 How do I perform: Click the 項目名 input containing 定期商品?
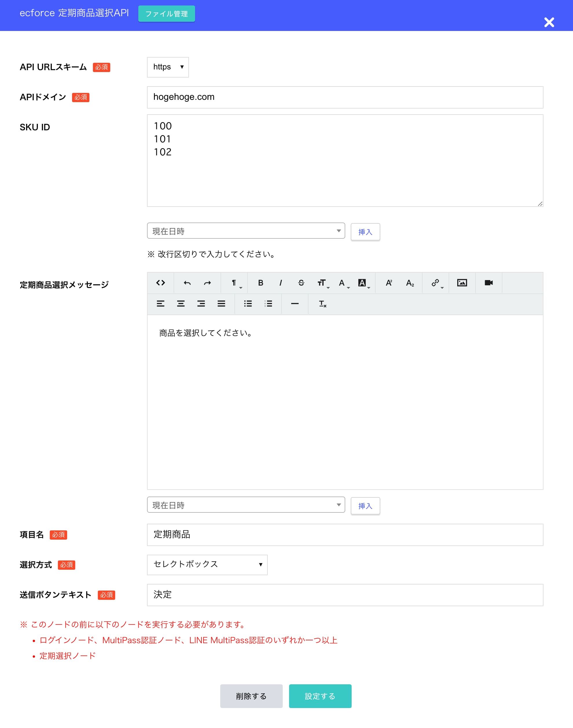pos(345,535)
